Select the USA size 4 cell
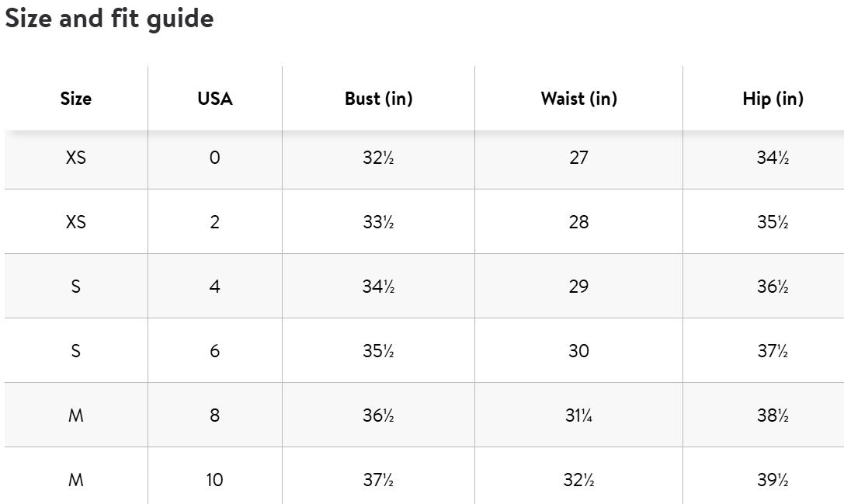This screenshot has width=844, height=504. [215, 287]
